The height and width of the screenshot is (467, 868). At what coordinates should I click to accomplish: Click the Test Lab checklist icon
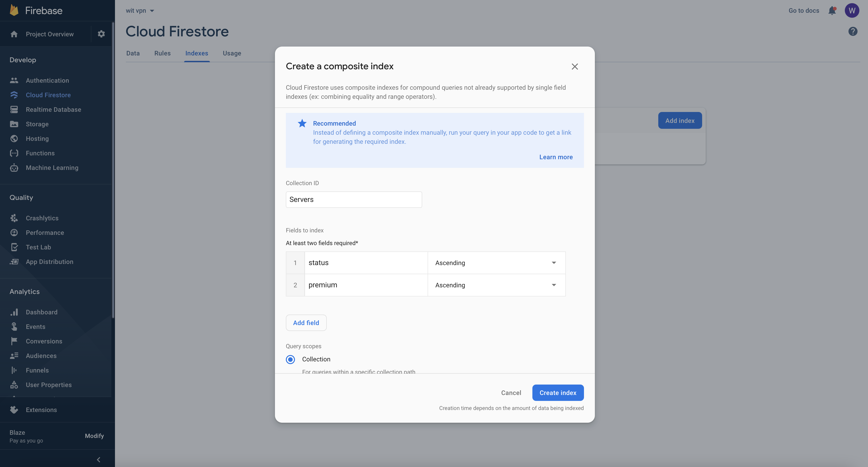(14, 247)
